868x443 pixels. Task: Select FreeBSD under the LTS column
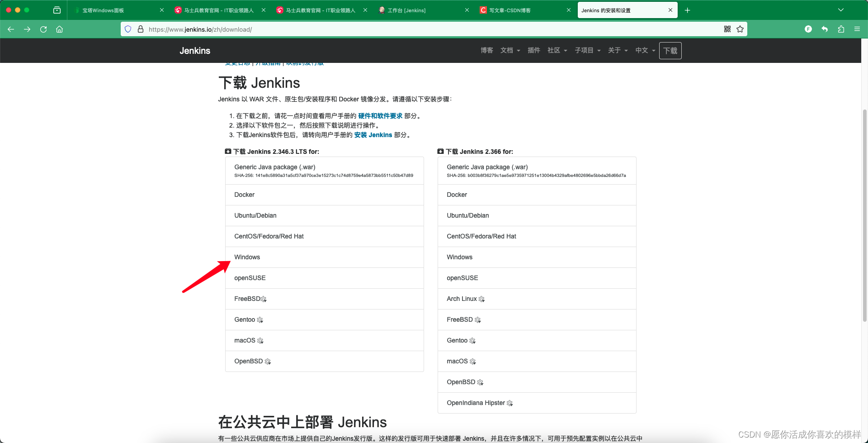coord(324,299)
